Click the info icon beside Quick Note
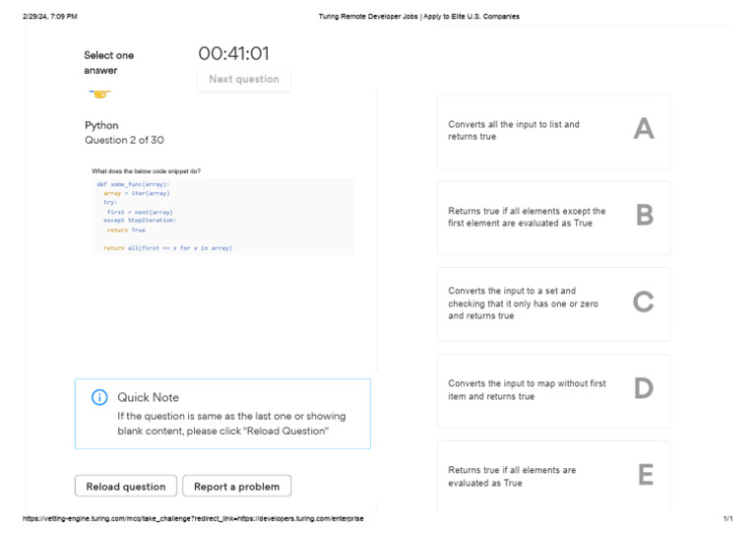Screen dimensions: 756x535 click(x=99, y=397)
